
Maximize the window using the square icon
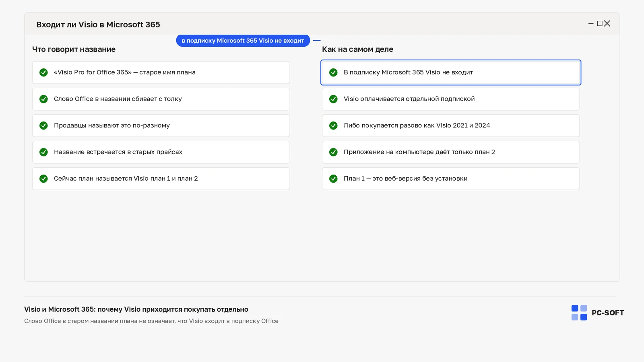(x=600, y=24)
